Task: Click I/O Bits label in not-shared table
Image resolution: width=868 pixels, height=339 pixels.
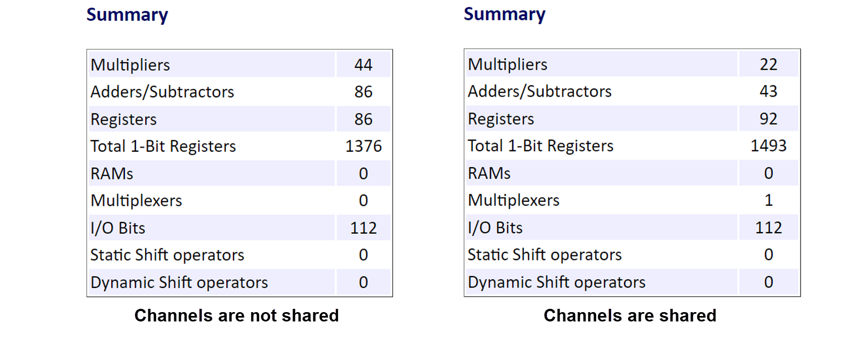Action: point(118,228)
